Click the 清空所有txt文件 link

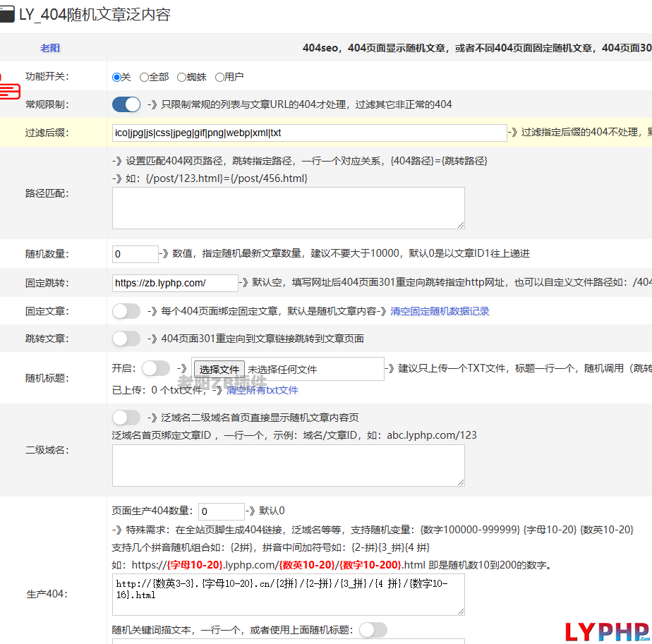(262, 390)
